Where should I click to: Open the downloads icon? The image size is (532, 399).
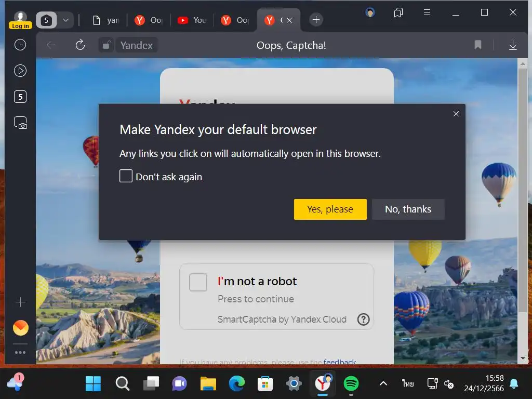click(513, 45)
